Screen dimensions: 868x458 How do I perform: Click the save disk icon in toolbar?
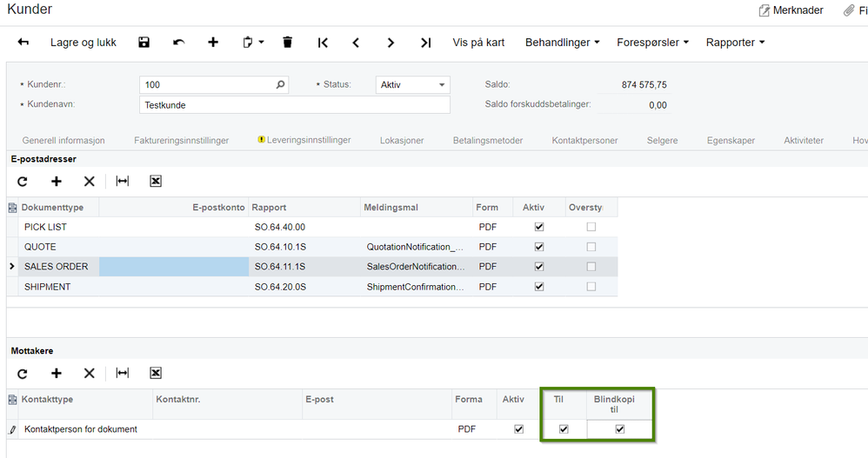pyautogui.click(x=144, y=42)
